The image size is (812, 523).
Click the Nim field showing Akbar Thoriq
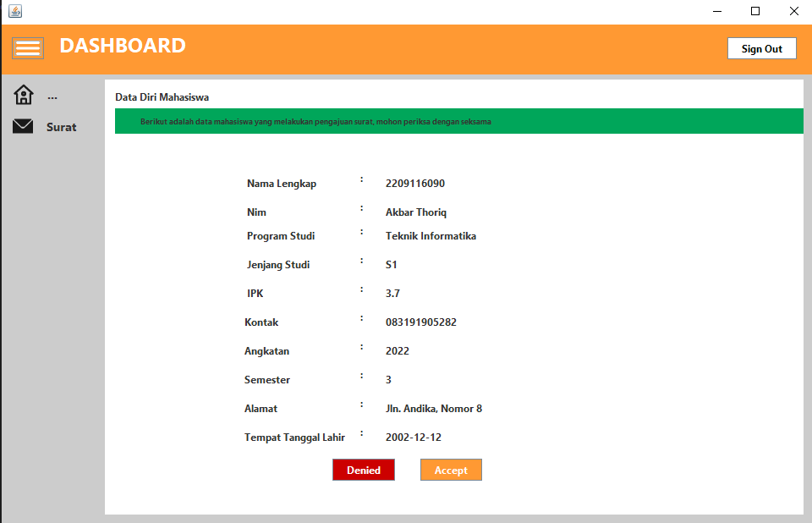415,212
